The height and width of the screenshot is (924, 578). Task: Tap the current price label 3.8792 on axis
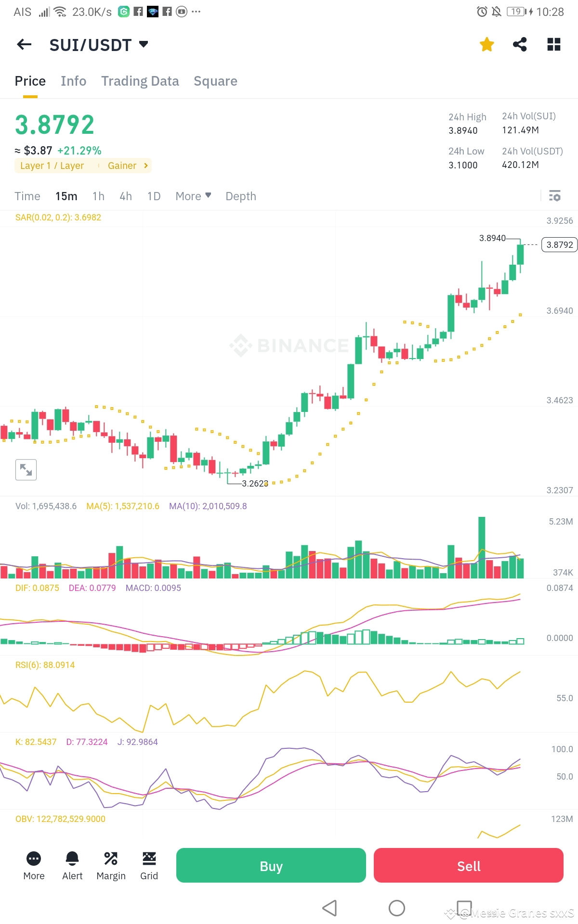click(x=560, y=244)
